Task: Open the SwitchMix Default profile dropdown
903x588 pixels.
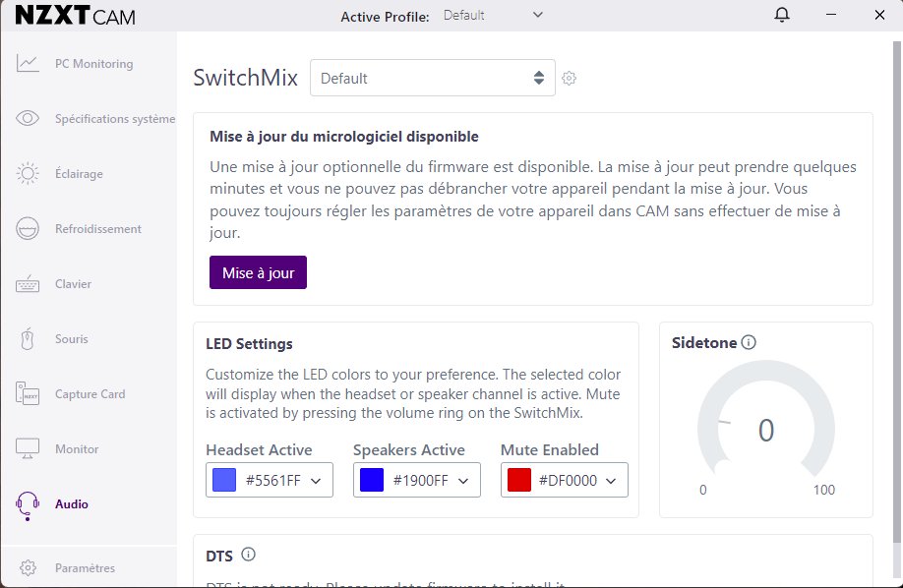Action: pyautogui.click(x=433, y=79)
